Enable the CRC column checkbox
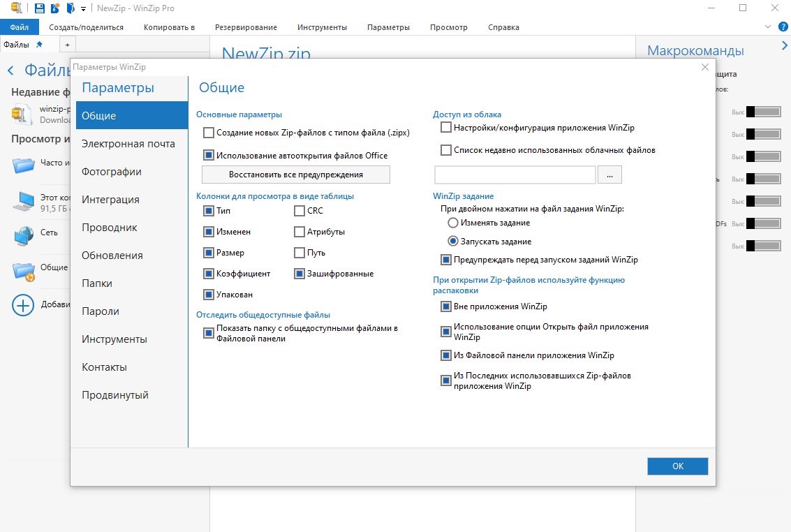This screenshot has width=791, height=532. click(299, 211)
